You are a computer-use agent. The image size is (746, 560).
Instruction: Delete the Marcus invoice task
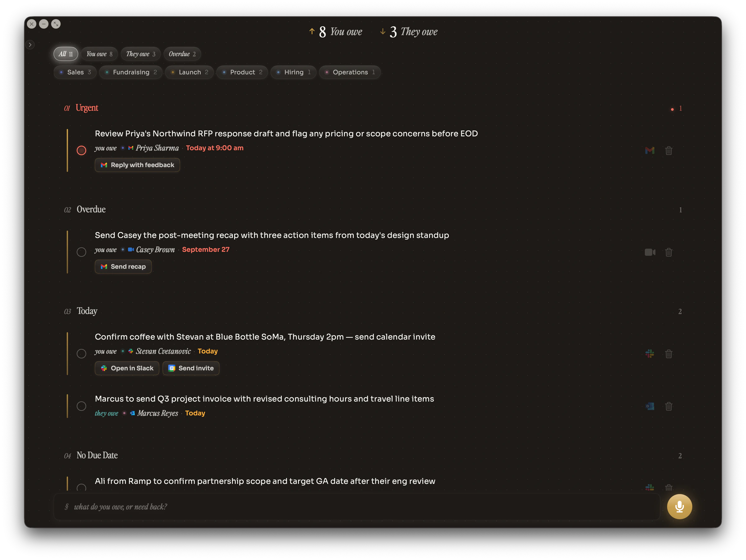(x=668, y=406)
